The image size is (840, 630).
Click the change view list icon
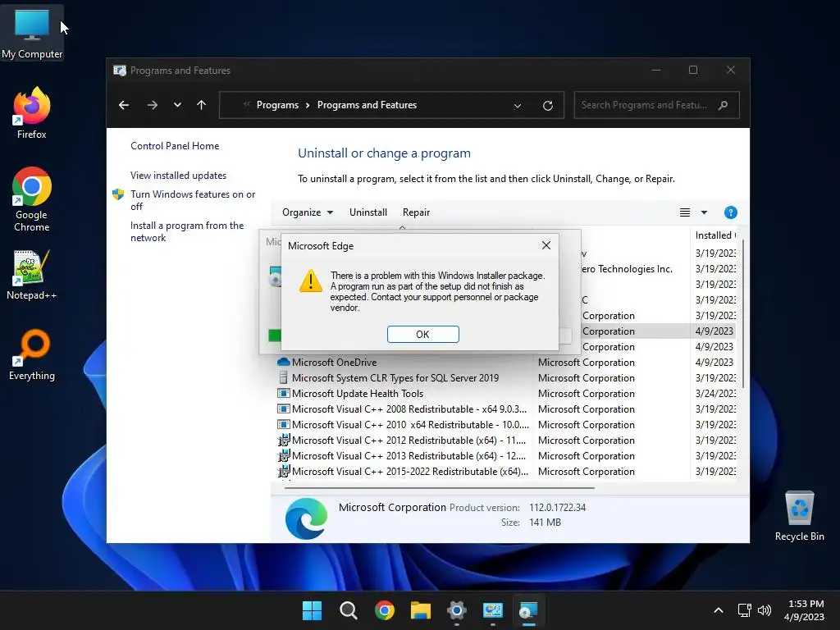coord(685,212)
